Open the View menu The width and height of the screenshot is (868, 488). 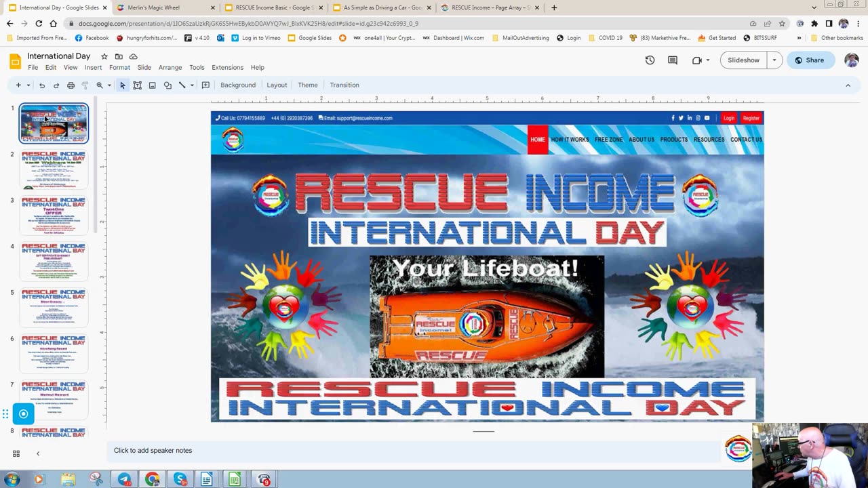coord(71,68)
